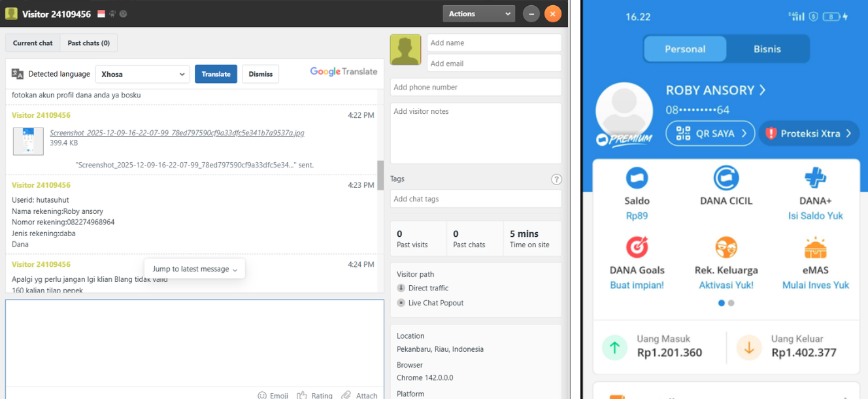
Task: Click the 4:23 PM message Userid text
Action: coord(40,200)
